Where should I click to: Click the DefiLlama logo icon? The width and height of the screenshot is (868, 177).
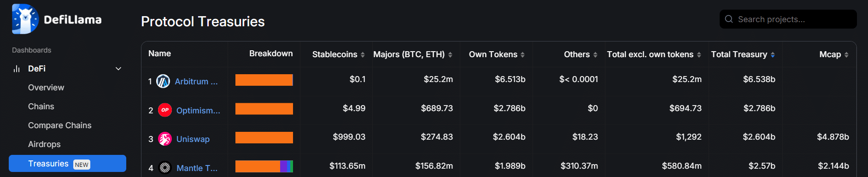point(25,19)
